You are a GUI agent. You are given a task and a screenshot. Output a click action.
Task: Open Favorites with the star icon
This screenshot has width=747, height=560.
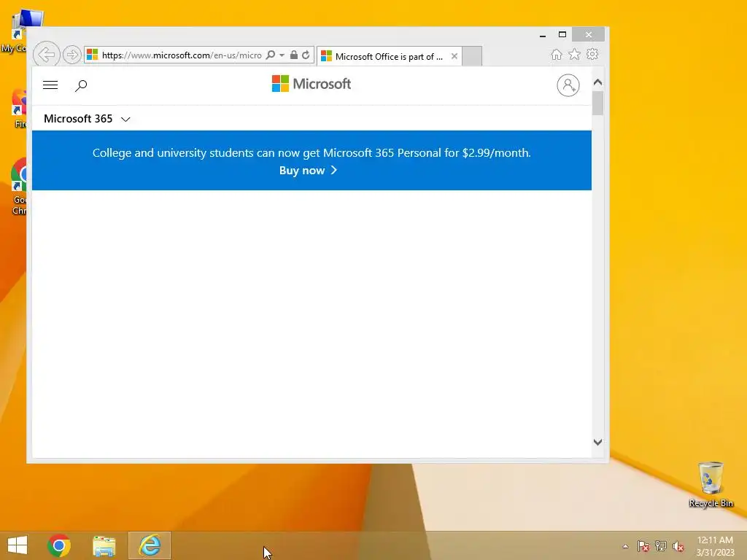click(x=574, y=55)
